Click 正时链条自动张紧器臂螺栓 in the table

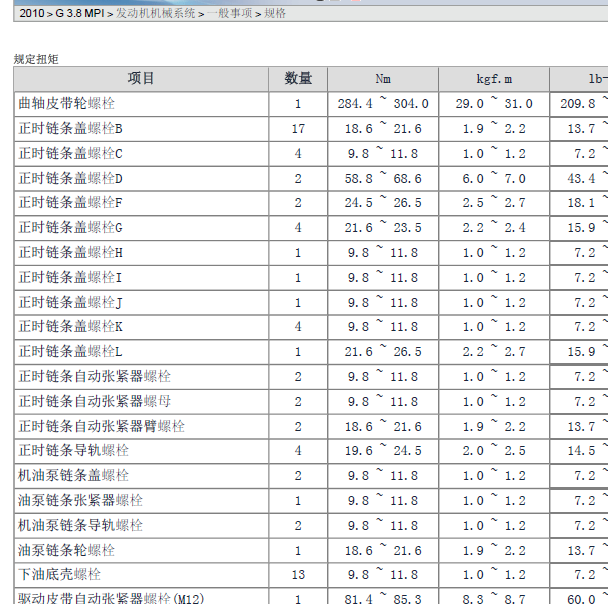point(101,426)
